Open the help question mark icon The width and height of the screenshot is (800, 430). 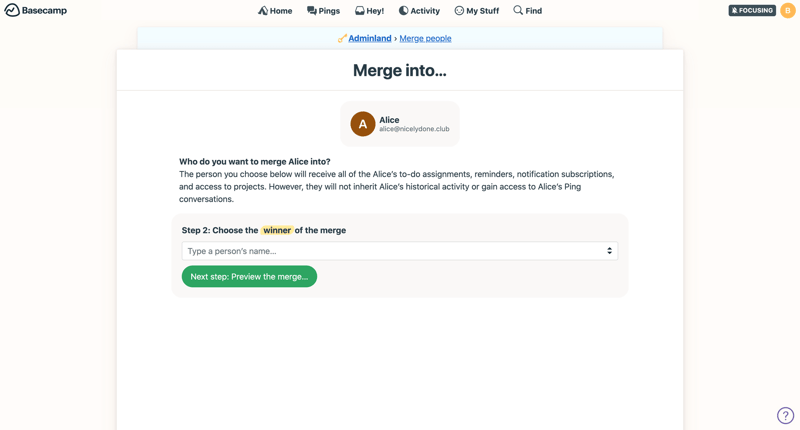[x=786, y=415]
